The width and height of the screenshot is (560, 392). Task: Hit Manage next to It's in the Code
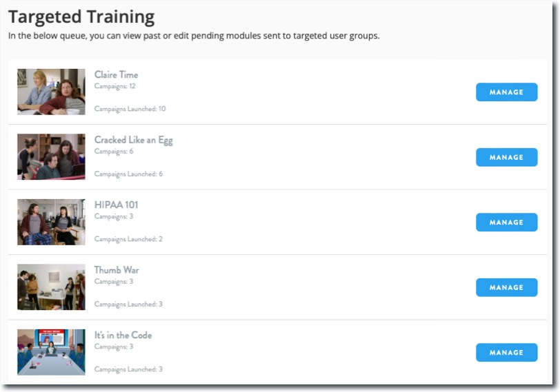tap(506, 353)
